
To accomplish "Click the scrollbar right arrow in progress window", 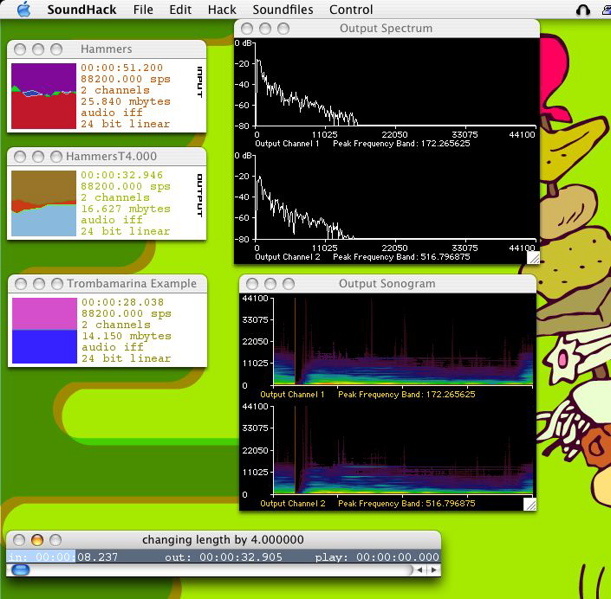I will tap(434, 570).
